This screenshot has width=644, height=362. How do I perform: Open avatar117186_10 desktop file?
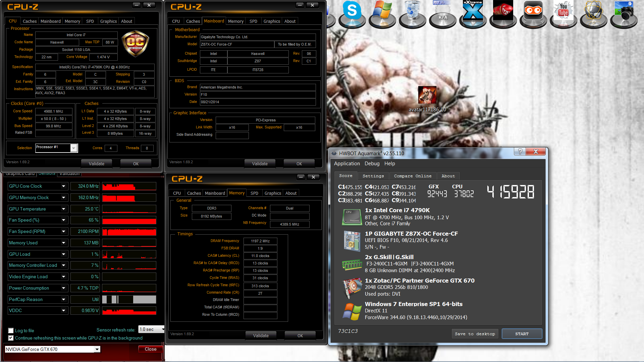[x=427, y=99]
